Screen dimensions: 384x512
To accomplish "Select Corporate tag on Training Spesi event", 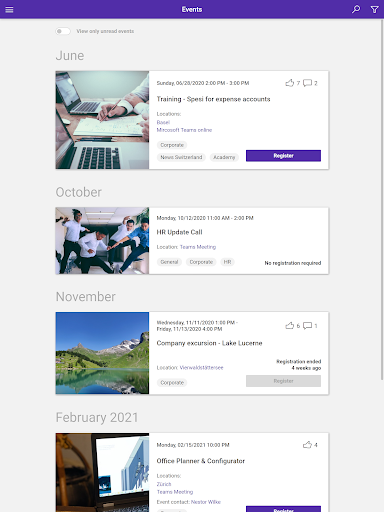I will click(172, 145).
